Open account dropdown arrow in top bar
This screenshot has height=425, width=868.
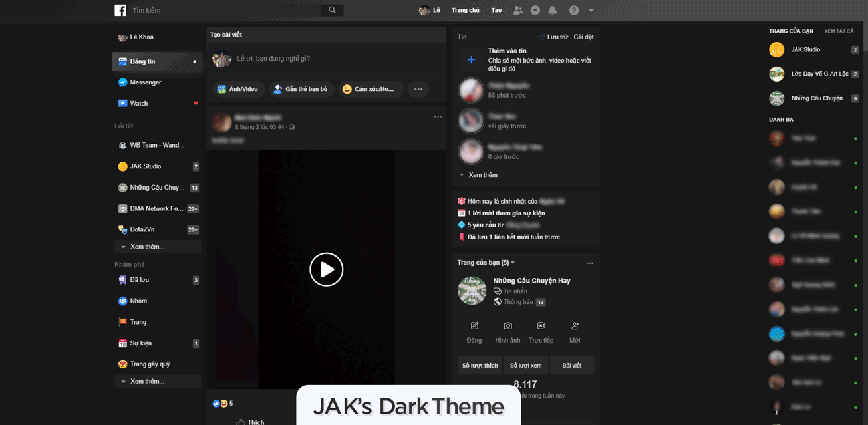[591, 10]
